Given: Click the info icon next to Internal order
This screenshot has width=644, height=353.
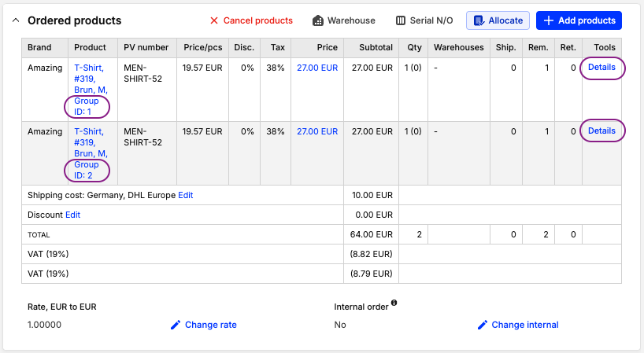Looking at the screenshot, I should (394, 303).
